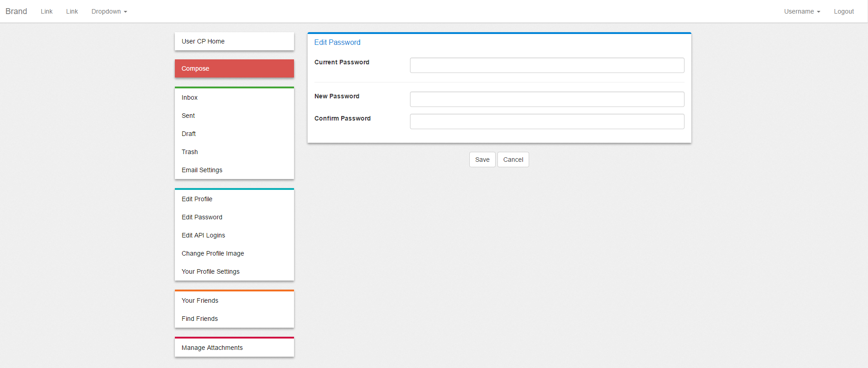The width and height of the screenshot is (868, 368).
Task: Open the Username dropdown menu
Action: click(x=802, y=11)
